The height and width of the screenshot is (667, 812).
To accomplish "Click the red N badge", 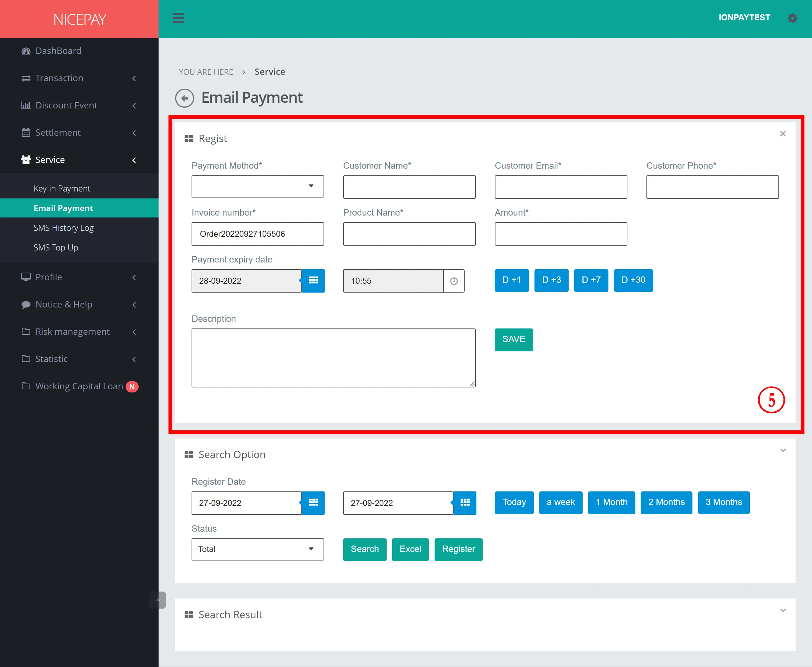I will (132, 387).
